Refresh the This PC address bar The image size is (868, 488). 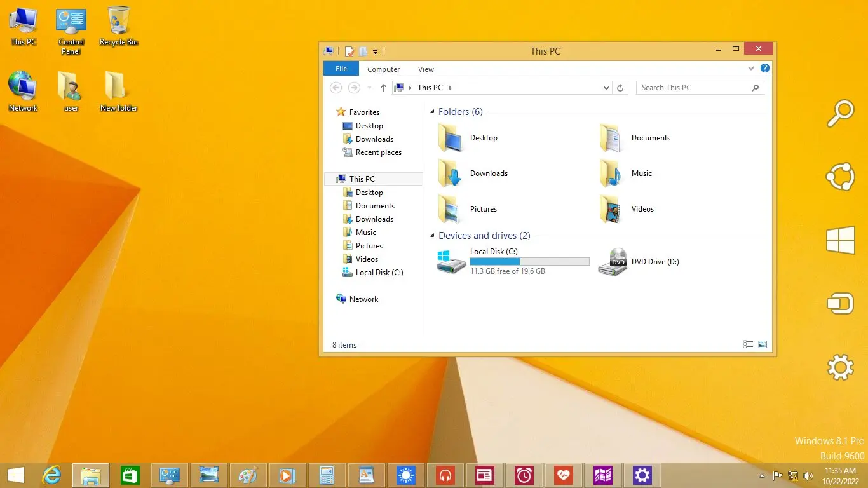[621, 88]
